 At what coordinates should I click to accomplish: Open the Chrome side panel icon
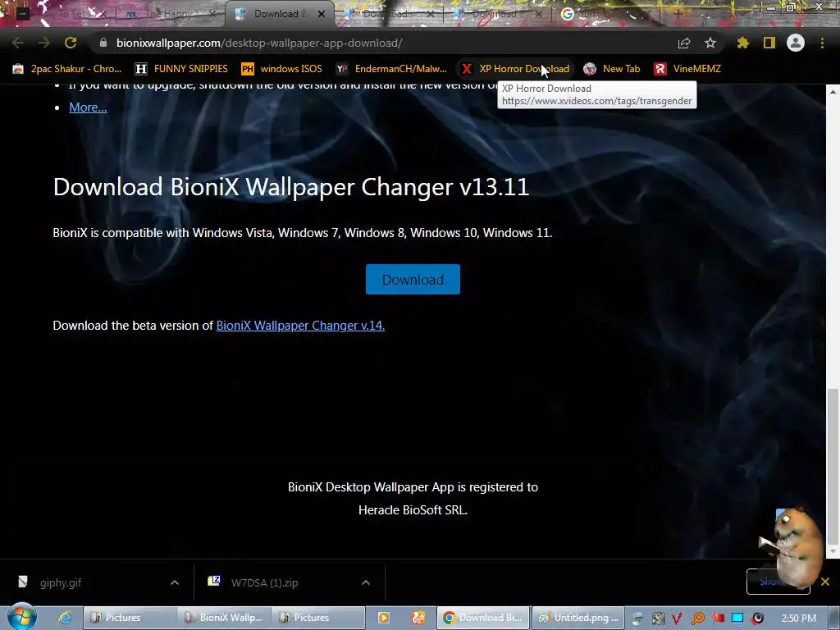(769, 43)
